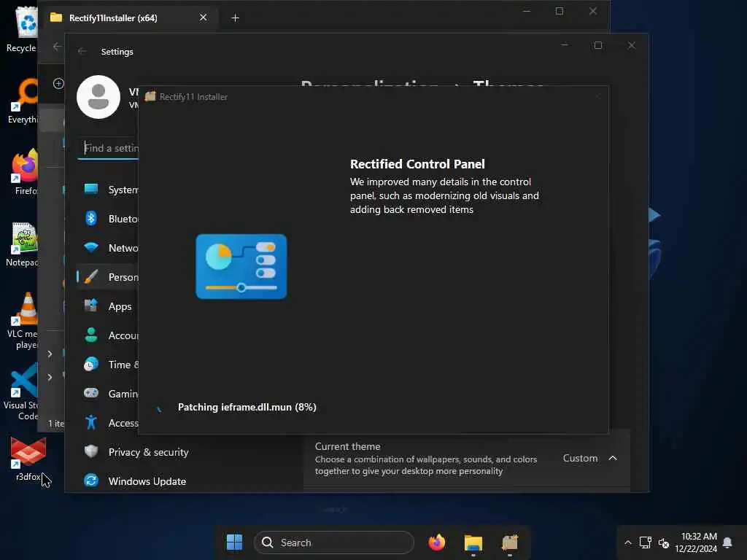The height and width of the screenshot is (560, 747).
Task: Open the notifications bell icon
Action: (x=727, y=542)
